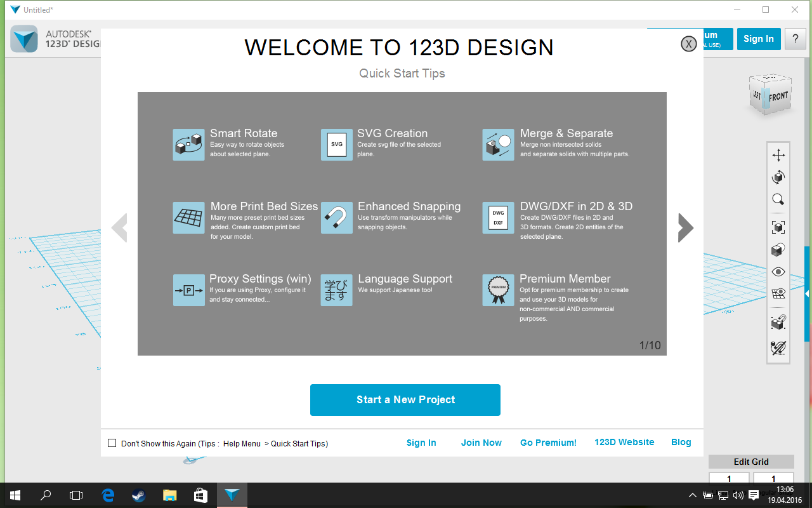Toggle the grid visibility icon
This screenshot has width=812, height=508.
[x=778, y=293]
